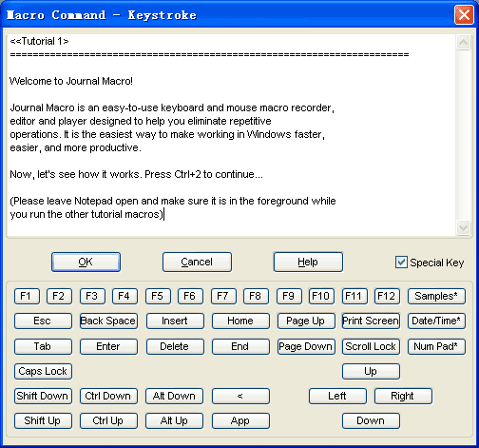Add the Delete key
479x448 pixels.
coord(175,346)
